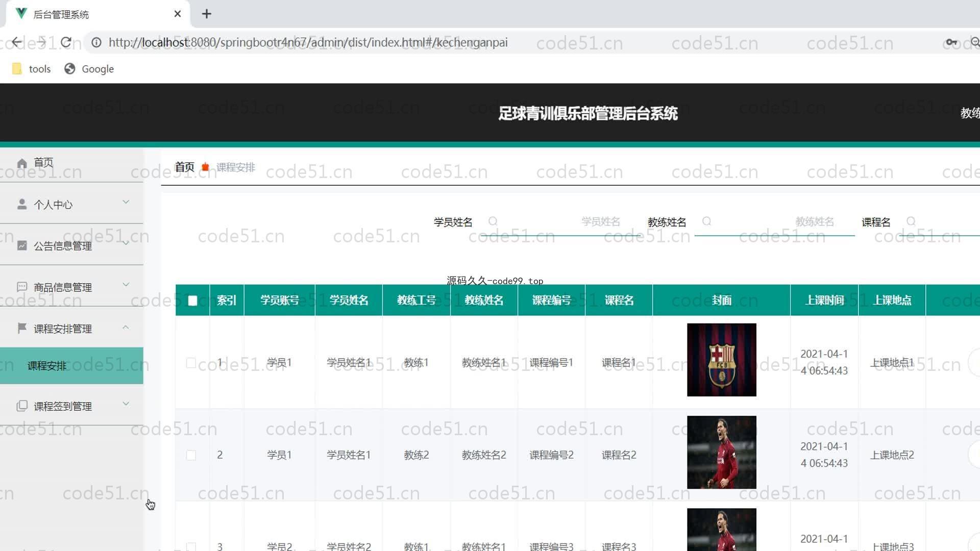Click the search icon next to 学员姓名
The height and width of the screenshot is (551, 980).
click(x=493, y=221)
